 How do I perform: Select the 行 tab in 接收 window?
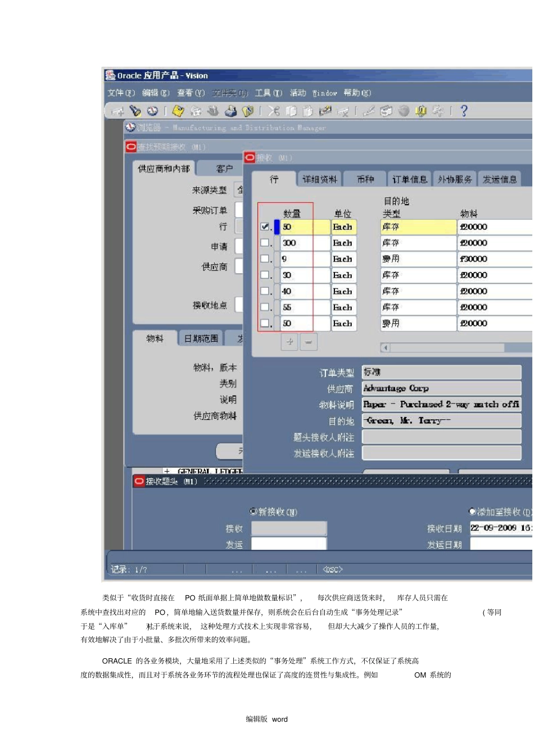(274, 179)
